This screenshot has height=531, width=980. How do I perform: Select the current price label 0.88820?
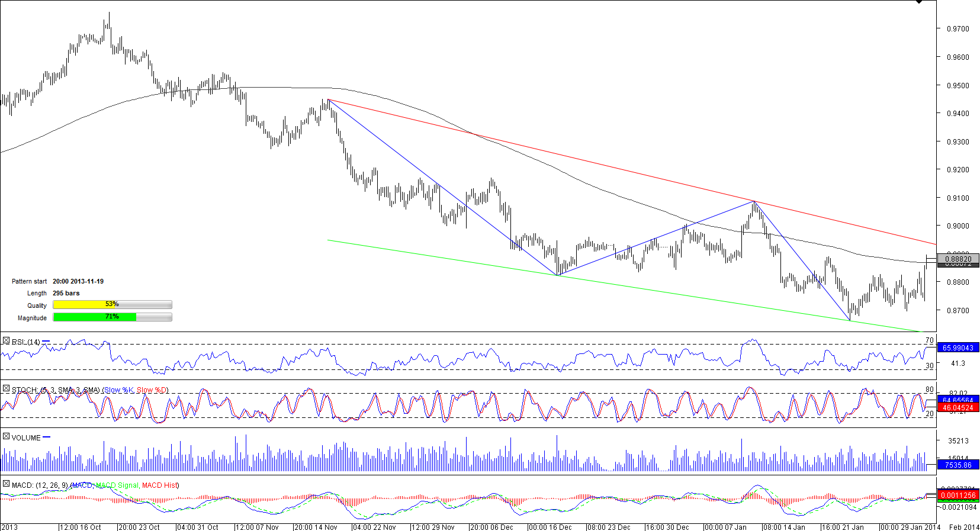tap(958, 259)
